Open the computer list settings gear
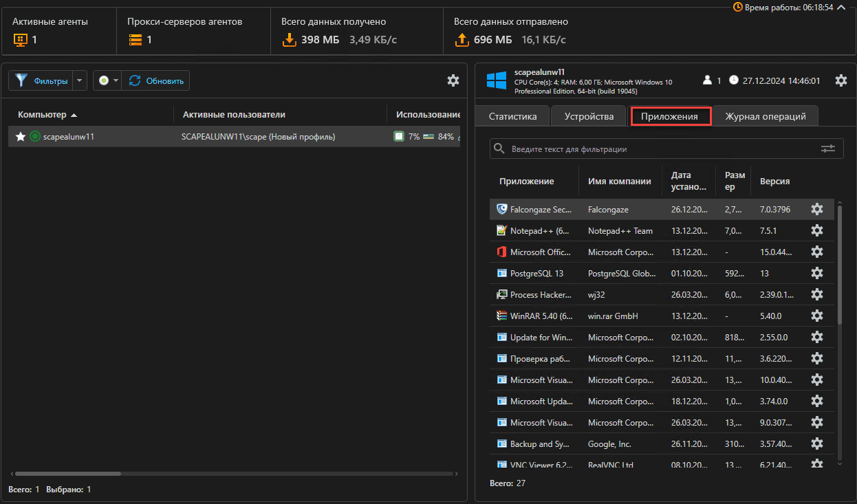Image resolution: width=857 pixels, height=504 pixels. 453,80
